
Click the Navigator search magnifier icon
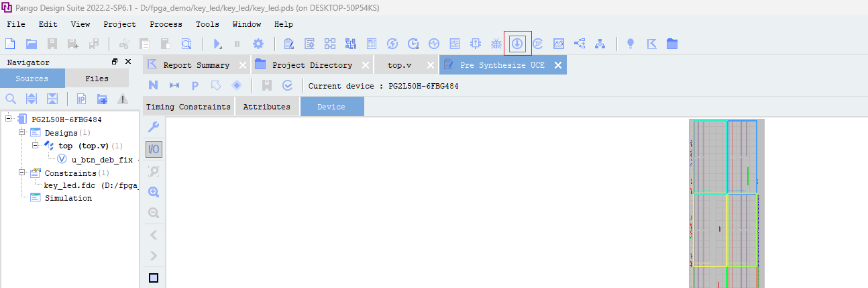(11, 99)
